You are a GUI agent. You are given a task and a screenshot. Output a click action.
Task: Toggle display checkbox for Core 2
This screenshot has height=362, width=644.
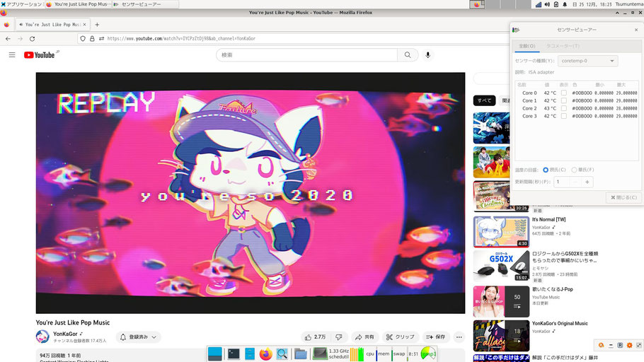563,108
